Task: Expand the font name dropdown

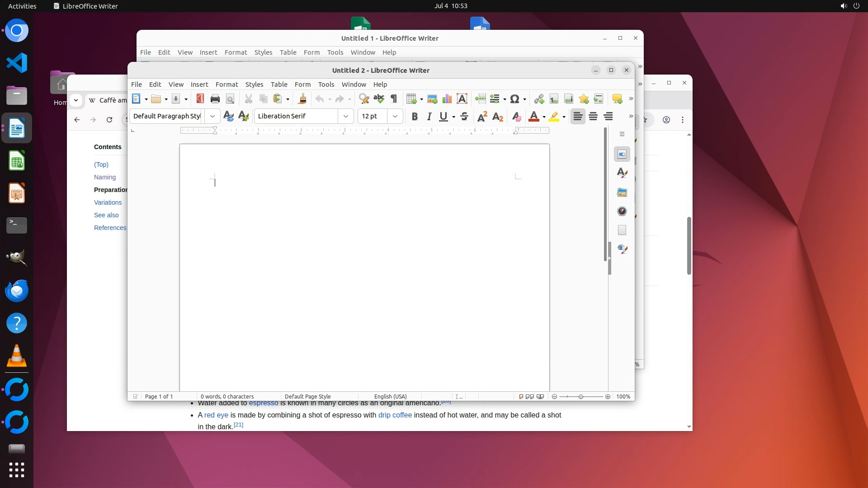Action: click(x=346, y=116)
